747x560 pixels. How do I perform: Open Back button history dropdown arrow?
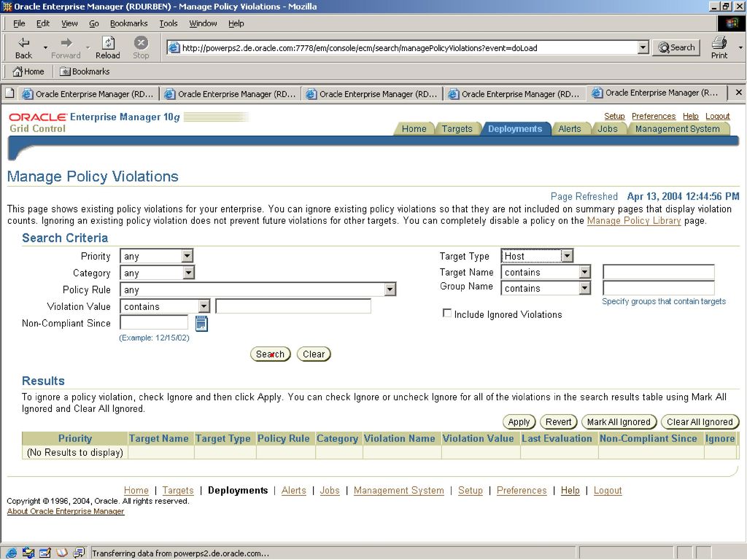pos(45,47)
